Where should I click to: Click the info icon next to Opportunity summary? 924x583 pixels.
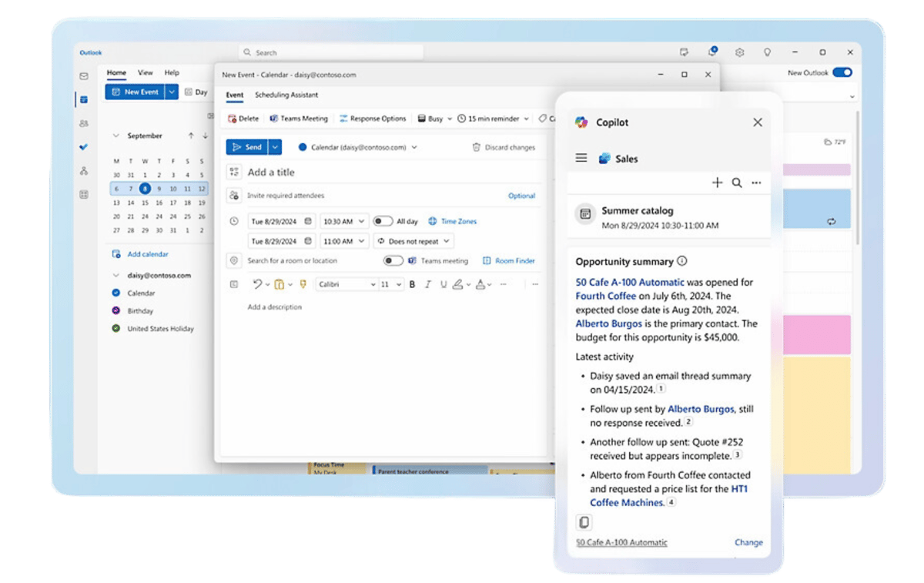(x=682, y=261)
